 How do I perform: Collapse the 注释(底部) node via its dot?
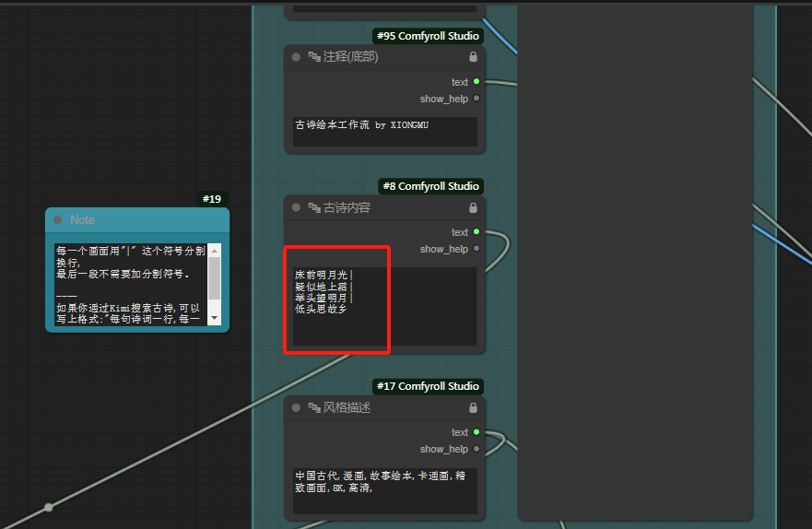(x=296, y=57)
